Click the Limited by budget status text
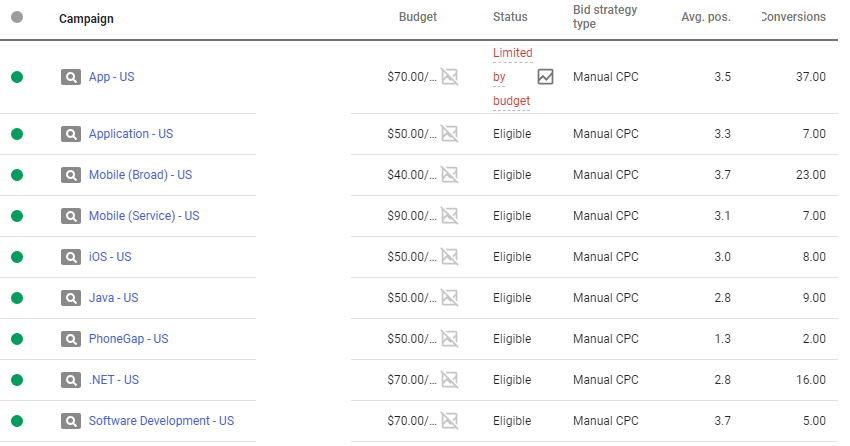Viewport: 850px width, 446px height. [x=512, y=77]
